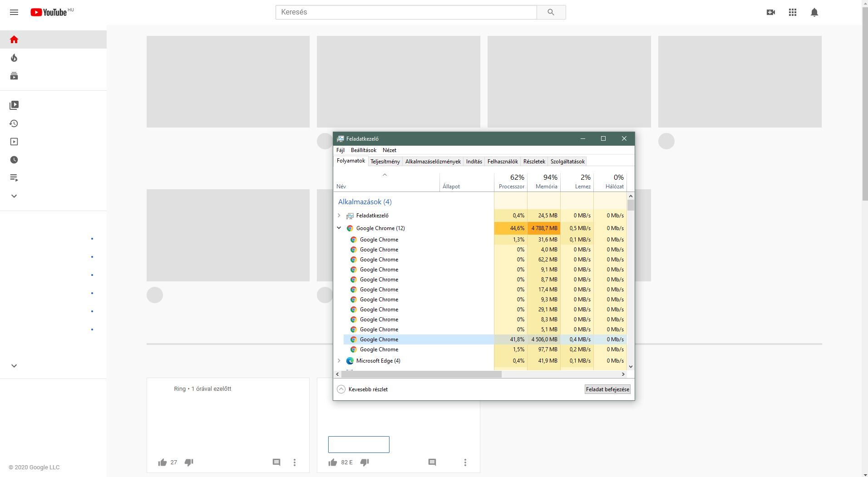Open the YouTube apps grid
The image size is (868, 477).
[x=793, y=12]
